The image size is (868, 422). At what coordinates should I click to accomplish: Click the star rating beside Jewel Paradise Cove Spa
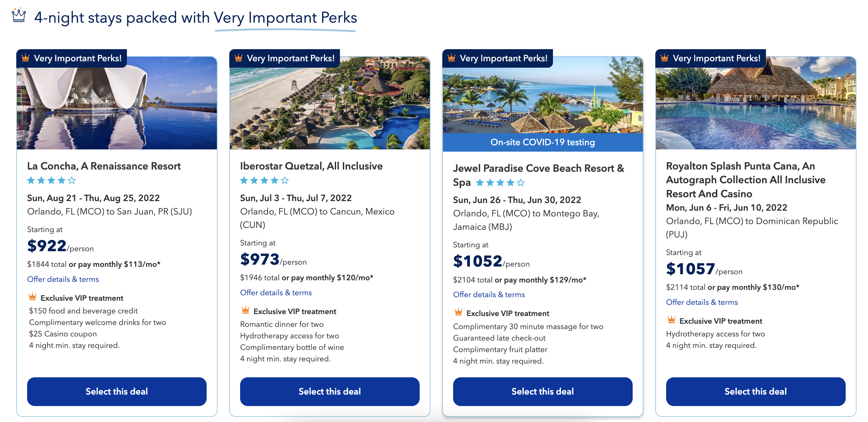pyautogui.click(x=500, y=183)
